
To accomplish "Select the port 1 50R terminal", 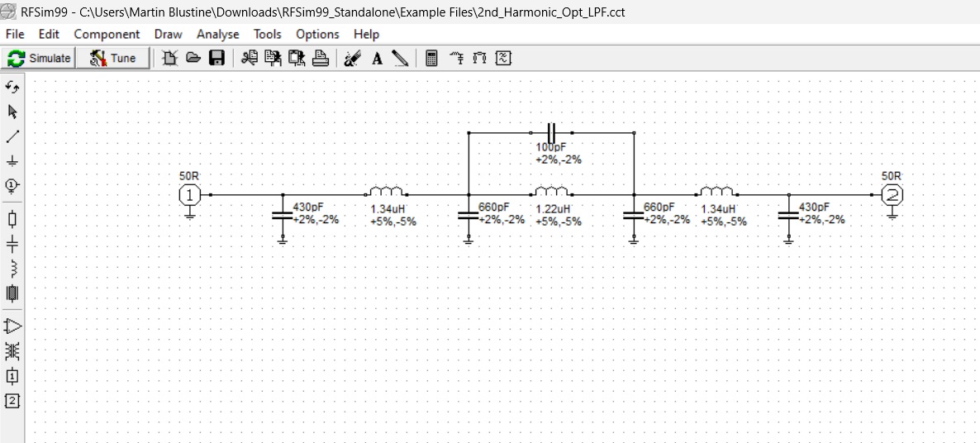I will point(189,195).
